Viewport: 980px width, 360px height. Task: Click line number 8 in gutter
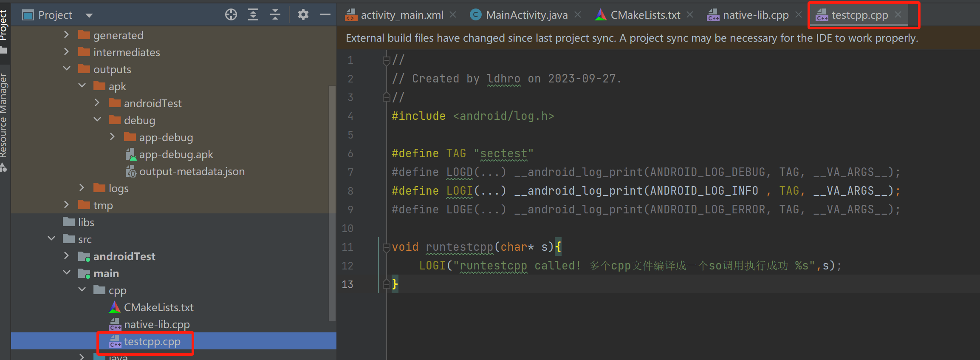point(350,191)
